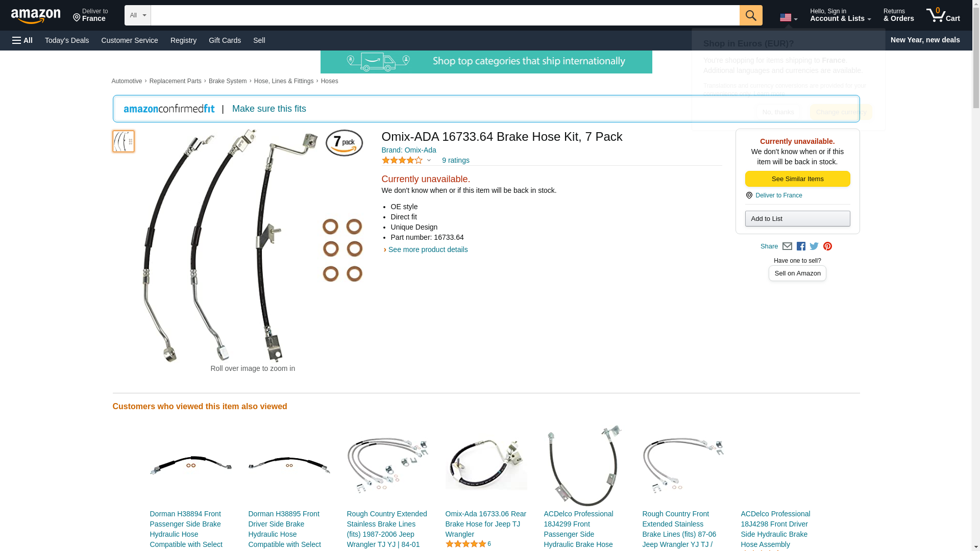The height and width of the screenshot is (551, 980).
Task: Click the Brand: Omix-Ada link
Action: pyautogui.click(x=408, y=150)
